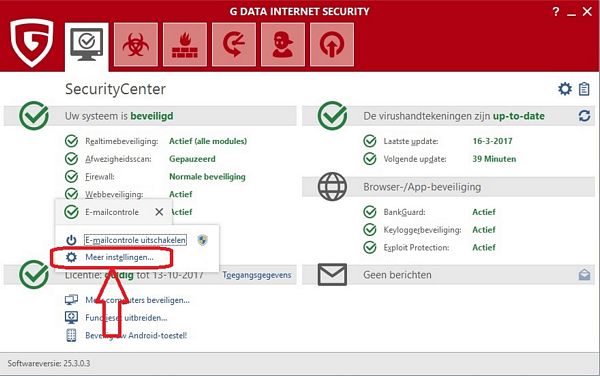The image size is (600, 376).
Task: Click Softwareversie: 25.3.0.3 in status bar
Action: [x=49, y=363]
